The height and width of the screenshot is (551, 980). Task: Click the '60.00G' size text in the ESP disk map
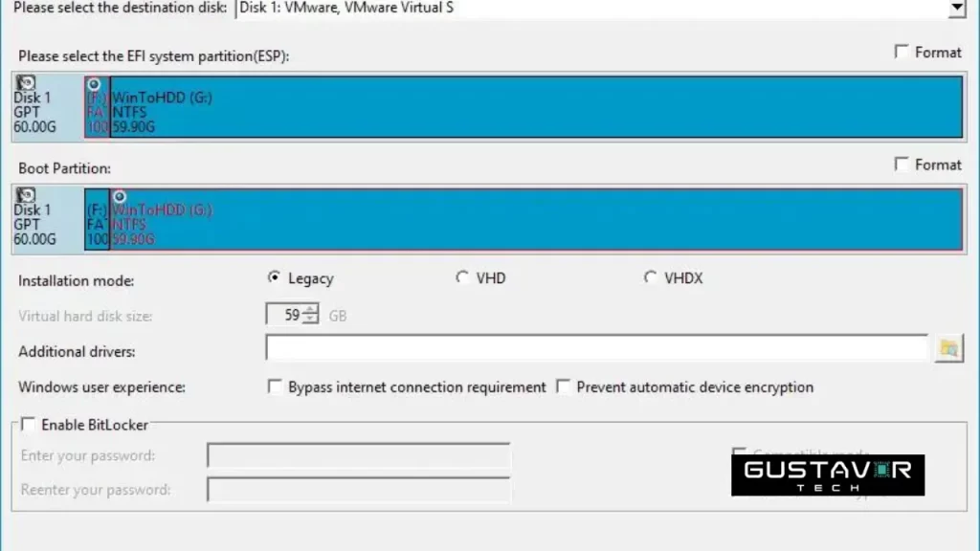click(x=34, y=127)
